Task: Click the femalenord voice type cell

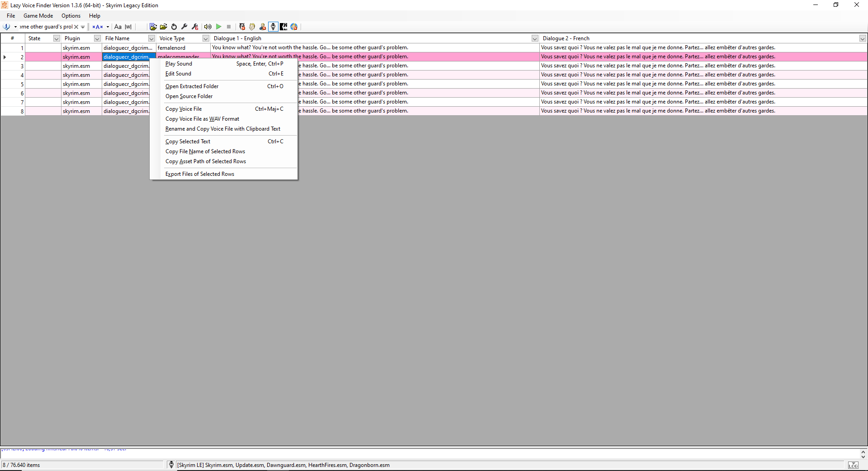Action: (183, 48)
